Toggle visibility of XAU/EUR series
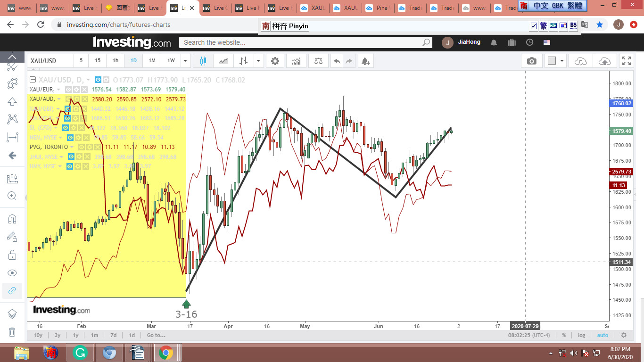This screenshot has width=644, height=362. (68, 90)
